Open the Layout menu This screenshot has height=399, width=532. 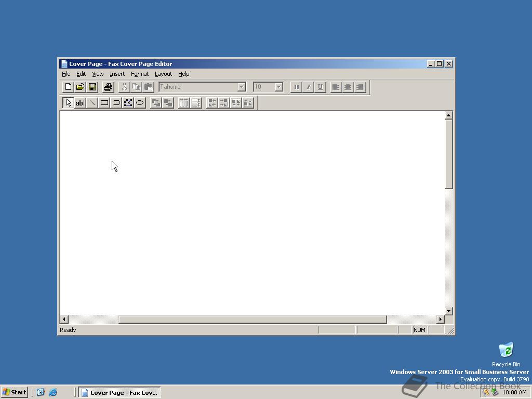[x=163, y=74]
